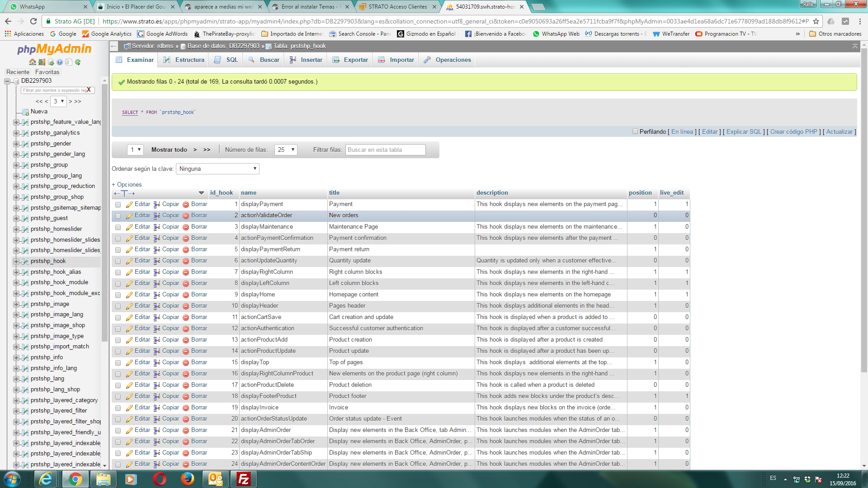
Task: Open the phpMyAdmin documentation help icon
Action: [x=60, y=62]
